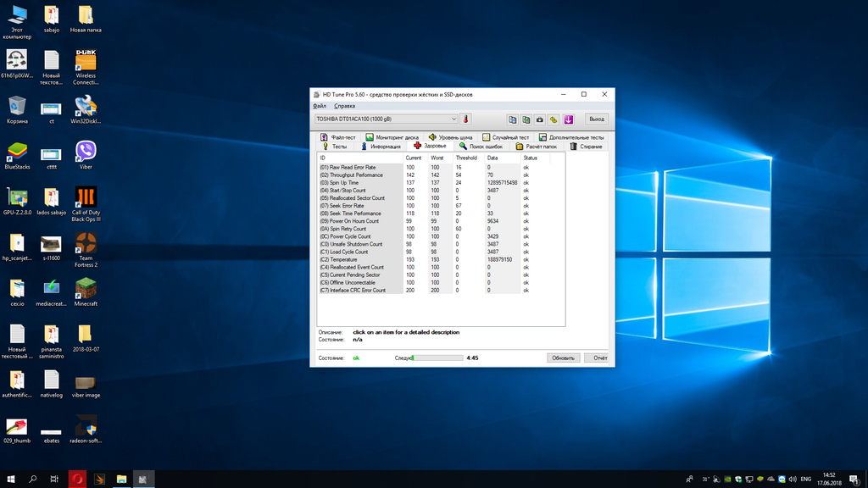Select the radeon-software desktop icon
The width and height of the screenshot is (868, 488).
[86, 430]
